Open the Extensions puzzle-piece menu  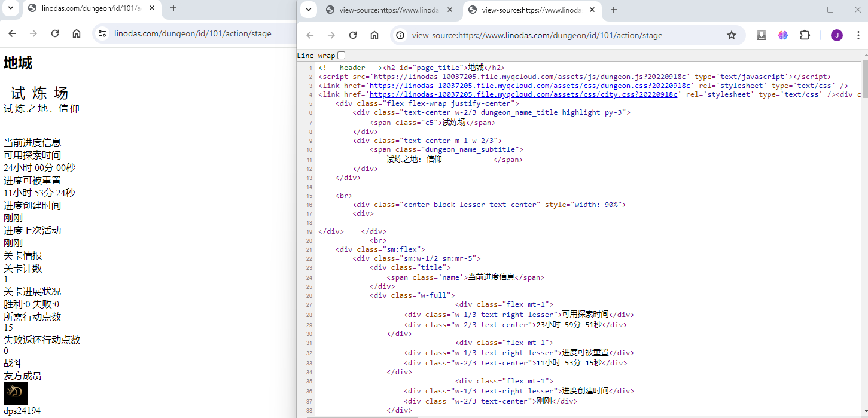click(x=805, y=35)
